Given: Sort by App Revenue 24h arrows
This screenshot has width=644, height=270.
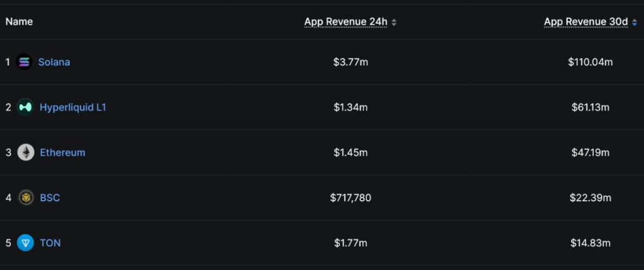Looking at the screenshot, I should click(x=394, y=22).
